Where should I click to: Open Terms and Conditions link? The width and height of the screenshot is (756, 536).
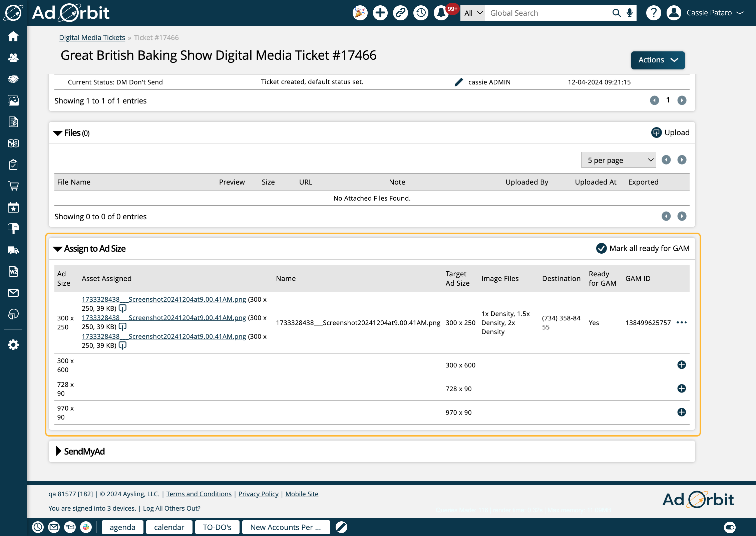199,494
